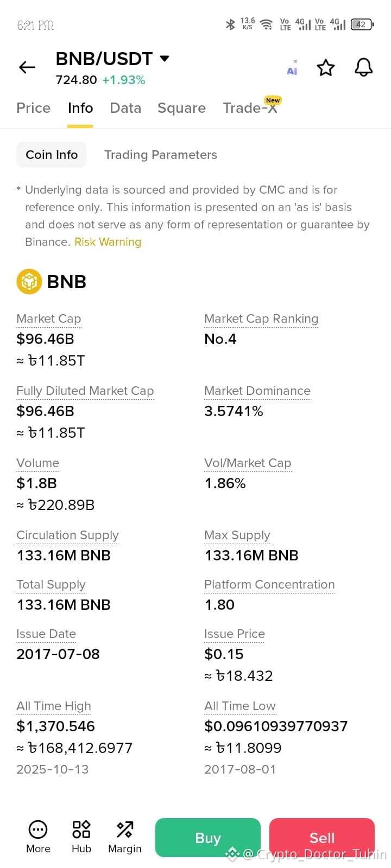Expand the BNB/USDT pair dropdown arrow
391x868 pixels.
click(165, 58)
